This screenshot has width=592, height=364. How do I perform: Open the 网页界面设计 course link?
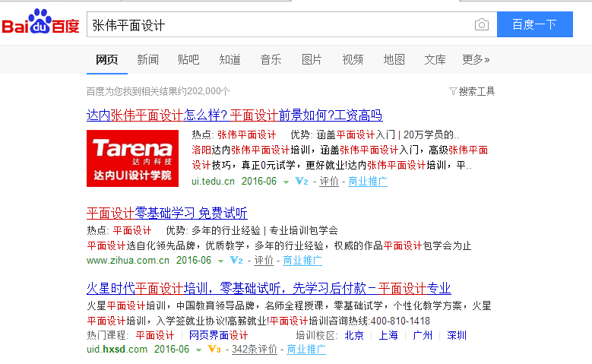click(x=218, y=335)
